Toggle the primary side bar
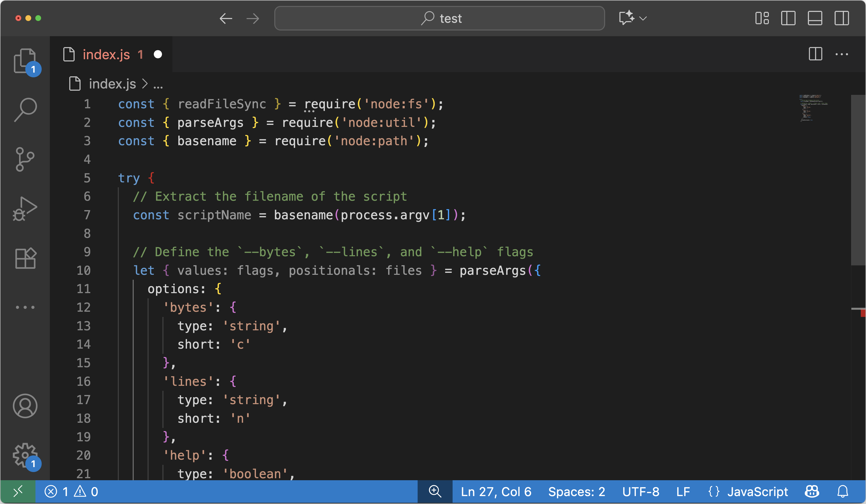Viewport: 866px width, 504px height. 788,18
